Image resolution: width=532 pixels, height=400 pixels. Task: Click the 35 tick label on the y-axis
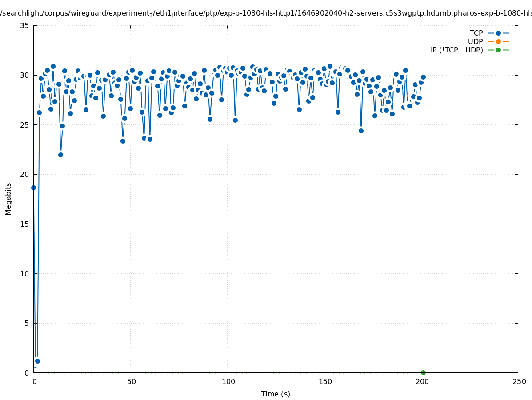point(25,25)
